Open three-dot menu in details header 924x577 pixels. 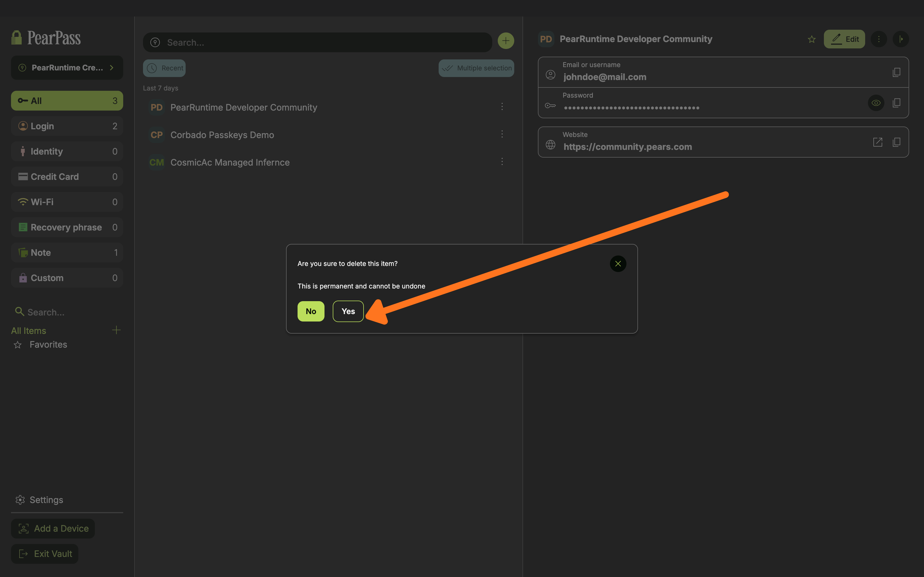(x=879, y=39)
